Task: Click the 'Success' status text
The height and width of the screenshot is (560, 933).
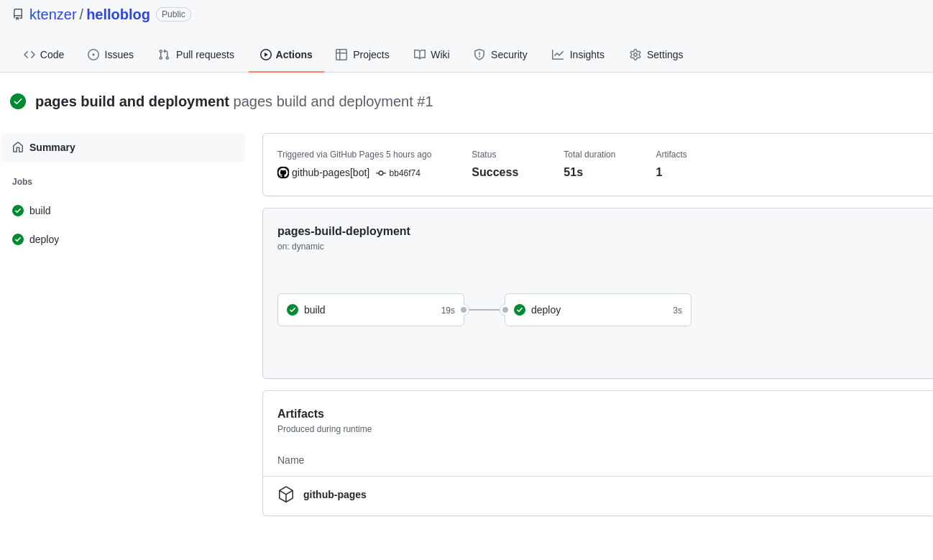Action: click(x=495, y=173)
